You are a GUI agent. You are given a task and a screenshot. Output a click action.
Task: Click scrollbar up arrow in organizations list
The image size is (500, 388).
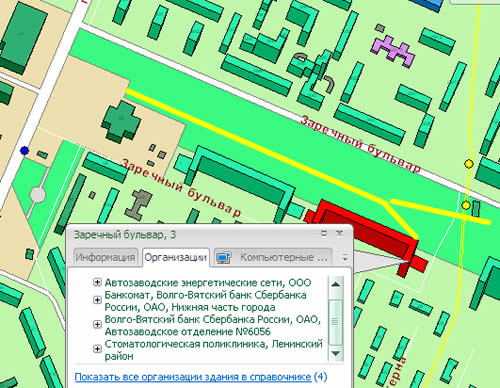tap(336, 284)
